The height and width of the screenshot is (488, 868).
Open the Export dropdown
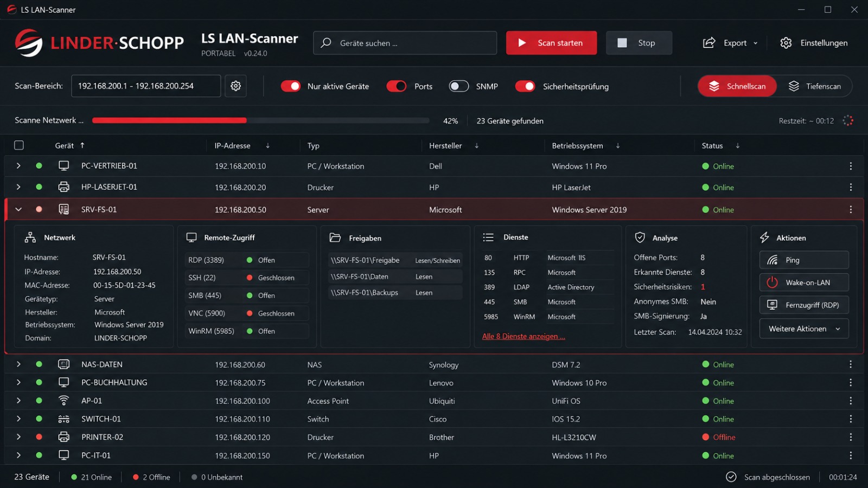pos(730,43)
